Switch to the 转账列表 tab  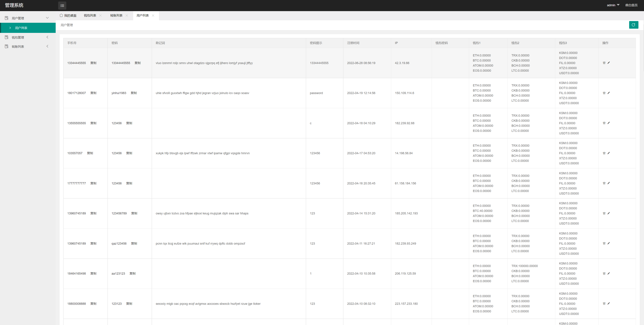[x=116, y=16]
